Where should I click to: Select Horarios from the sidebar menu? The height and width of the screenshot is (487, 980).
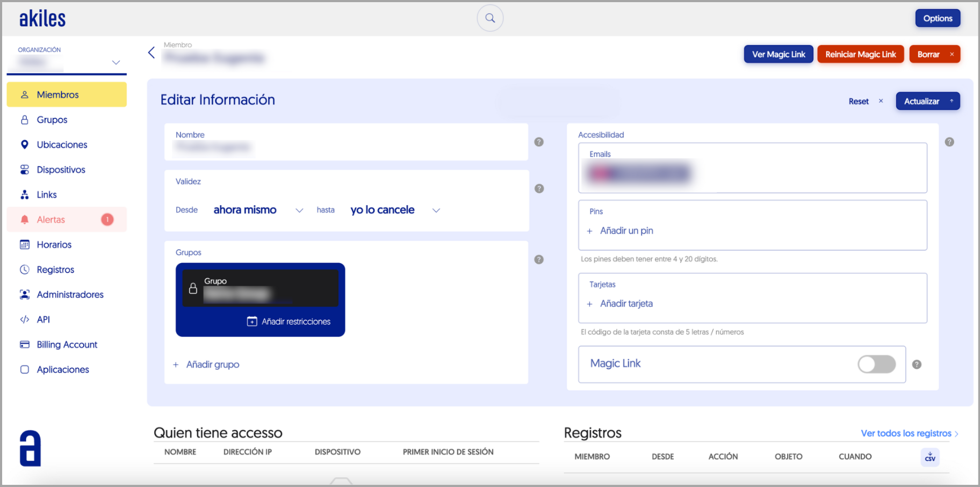pyautogui.click(x=54, y=245)
